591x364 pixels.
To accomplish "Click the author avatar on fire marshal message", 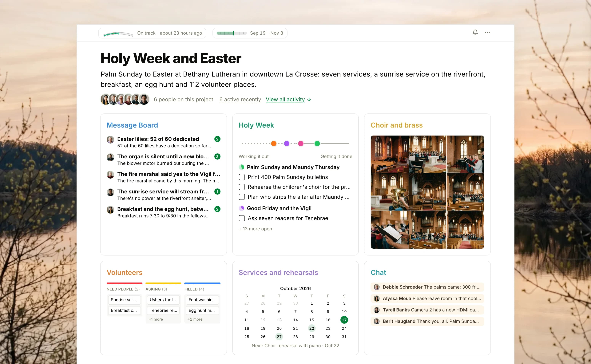I will pos(110,175).
